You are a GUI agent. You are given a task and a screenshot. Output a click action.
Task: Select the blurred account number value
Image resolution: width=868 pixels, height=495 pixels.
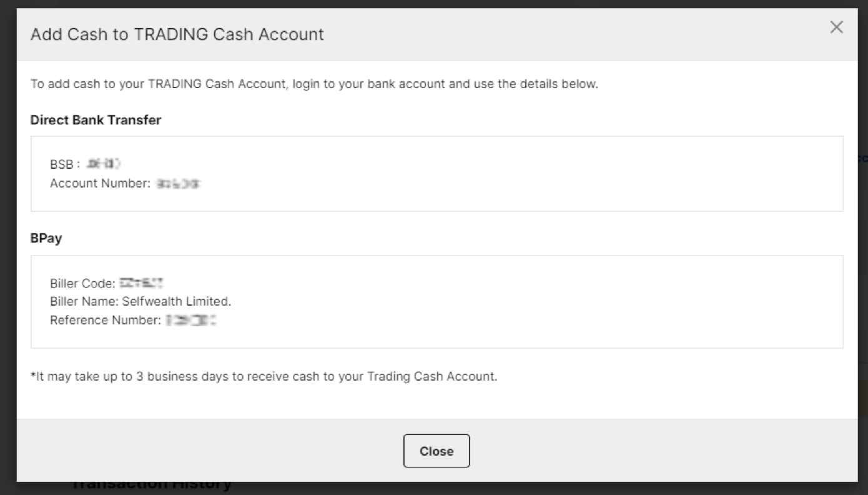click(x=179, y=184)
